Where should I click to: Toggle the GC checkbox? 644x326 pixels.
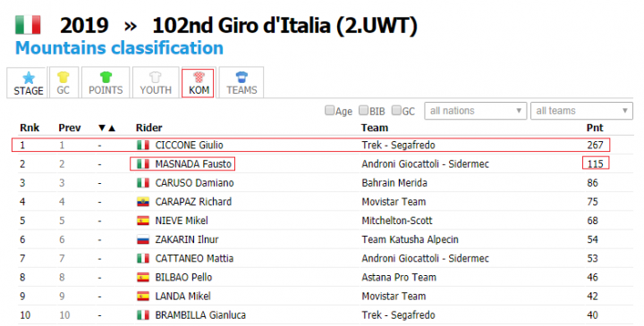click(x=396, y=111)
